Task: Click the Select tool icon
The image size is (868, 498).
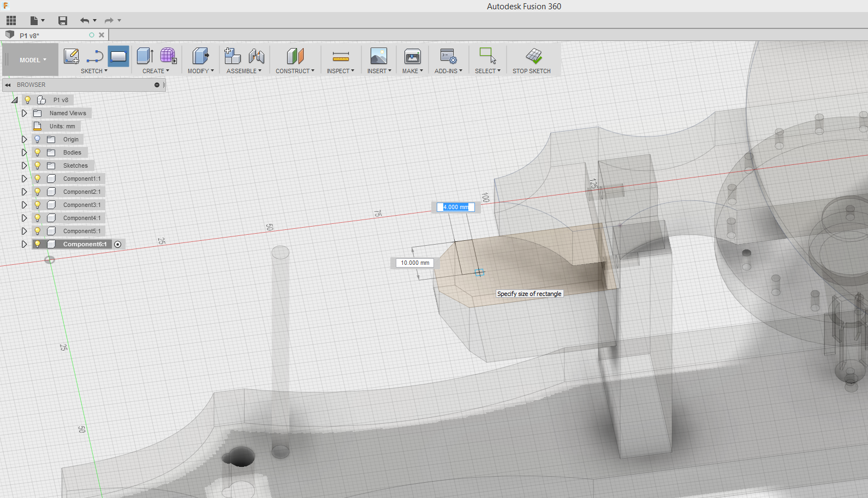Action: tap(487, 56)
